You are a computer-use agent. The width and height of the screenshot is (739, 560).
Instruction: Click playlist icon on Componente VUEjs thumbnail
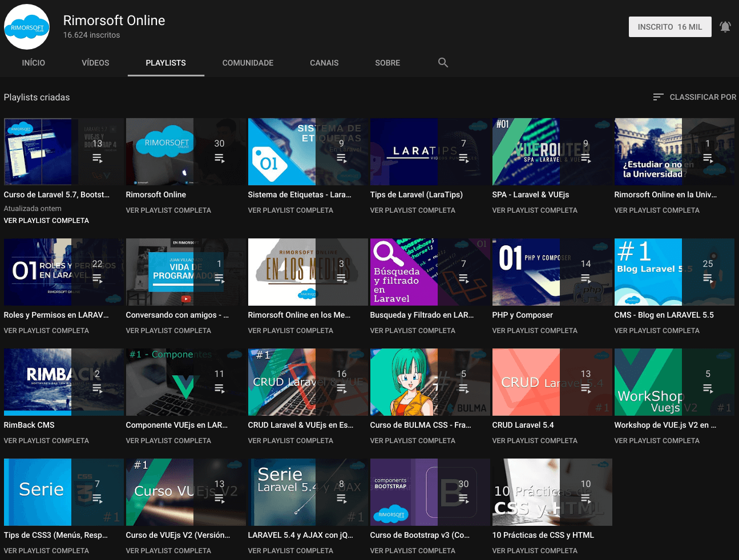[x=219, y=388]
